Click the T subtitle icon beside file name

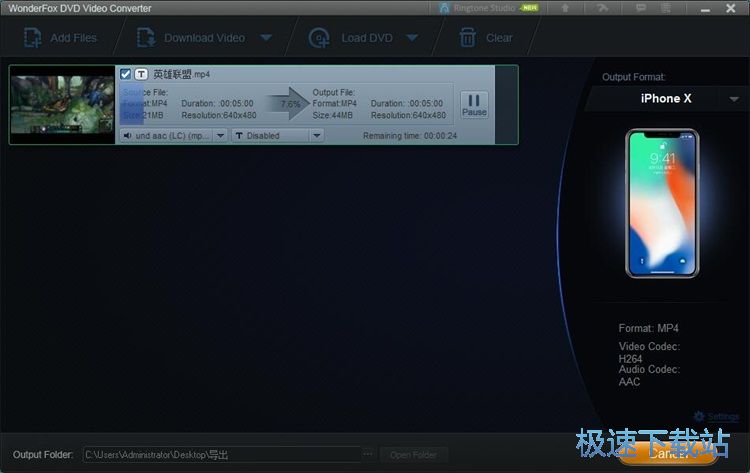pyautogui.click(x=141, y=74)
